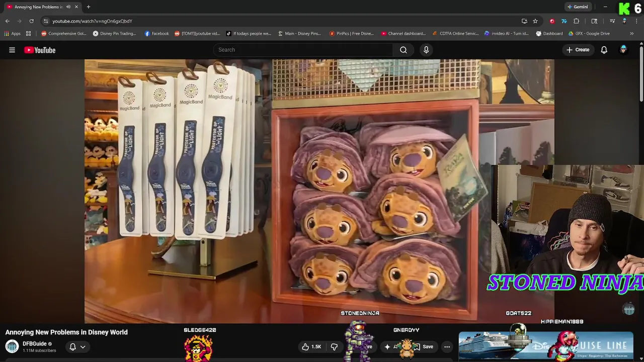Viewport: 644px width, 362px height.
Task: Click the page vertical scrollbar
Action: (x=641, y=73)
